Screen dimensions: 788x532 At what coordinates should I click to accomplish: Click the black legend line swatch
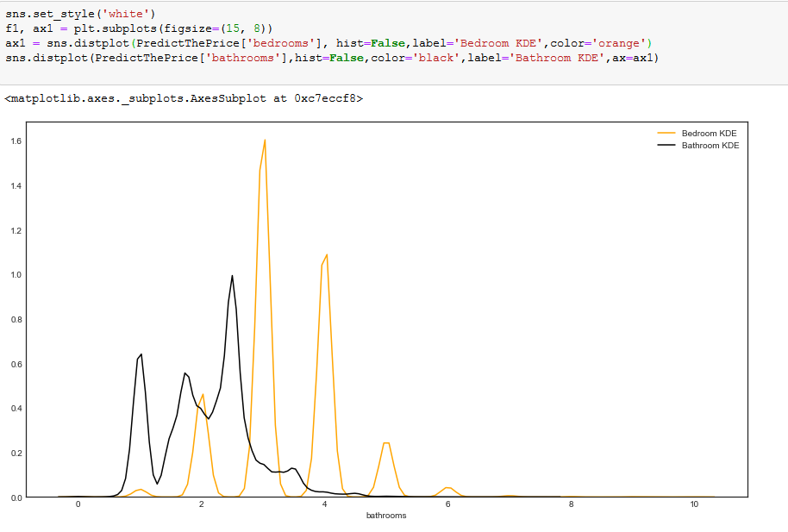tap(666, 146)
